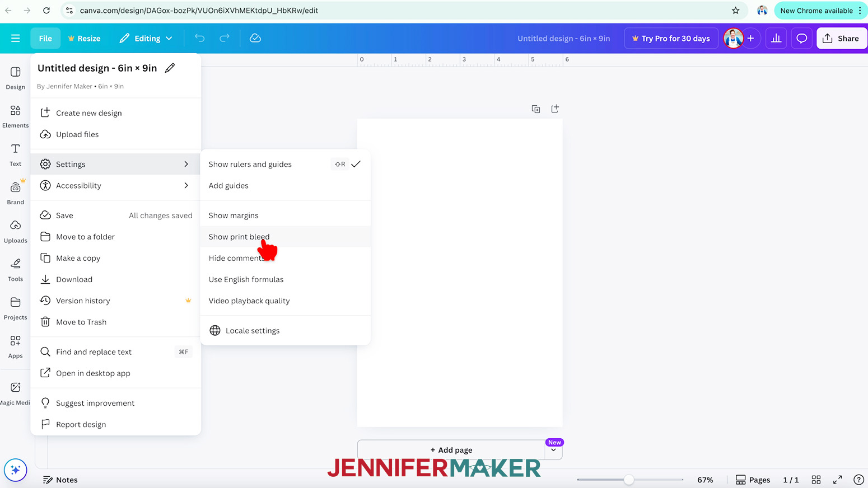868x488 pixels.
Task: Open the Pages view toggle
Action: (x=753, y=480)
